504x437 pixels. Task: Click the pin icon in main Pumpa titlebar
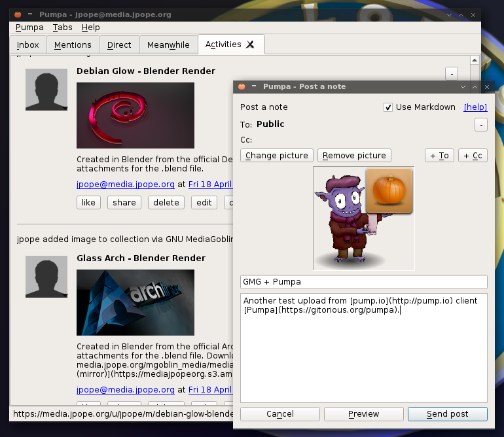(30, 14)
